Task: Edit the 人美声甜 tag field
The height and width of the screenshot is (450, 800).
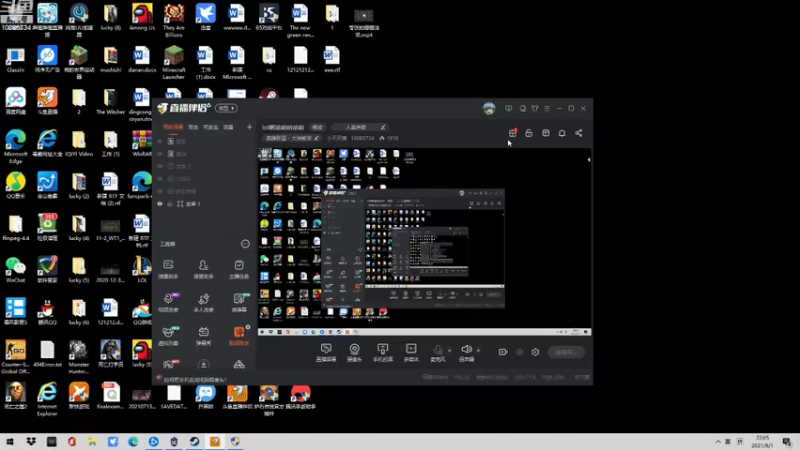Action: (x=359, y=127)
